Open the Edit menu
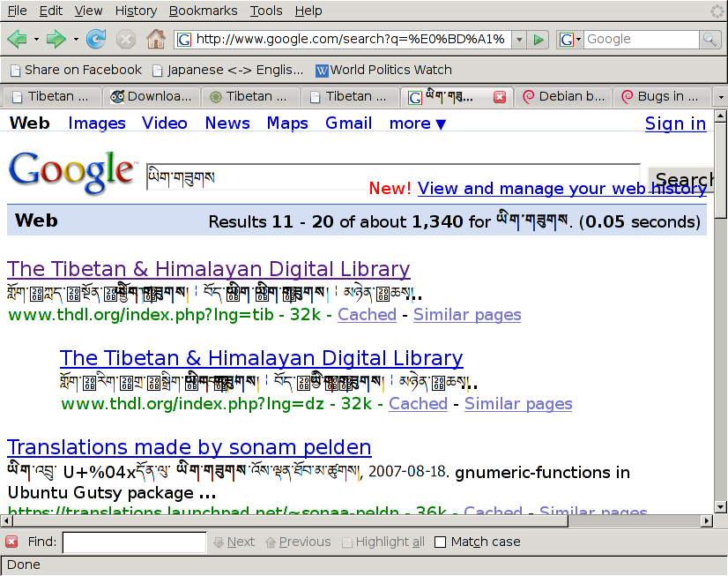 tap(50, 11)
